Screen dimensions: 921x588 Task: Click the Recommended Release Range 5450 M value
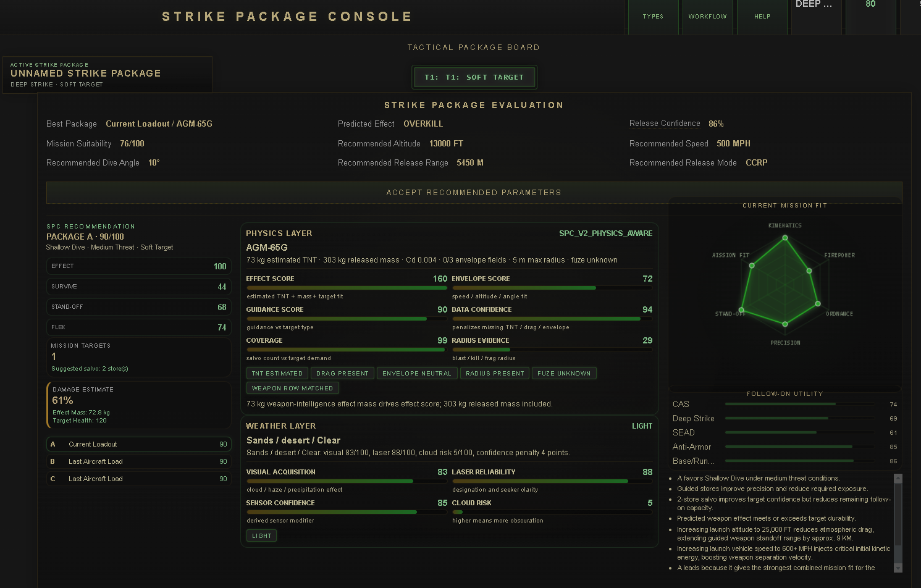click(470, 163)
